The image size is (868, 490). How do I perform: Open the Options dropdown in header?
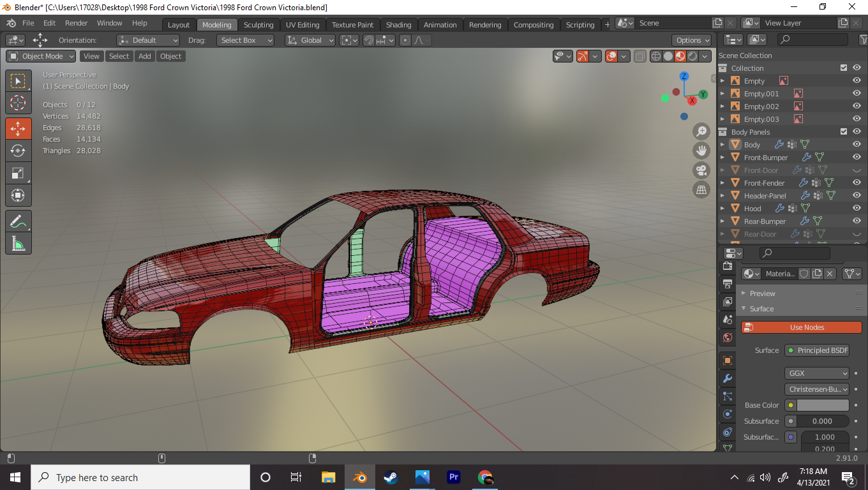[692, 40]
